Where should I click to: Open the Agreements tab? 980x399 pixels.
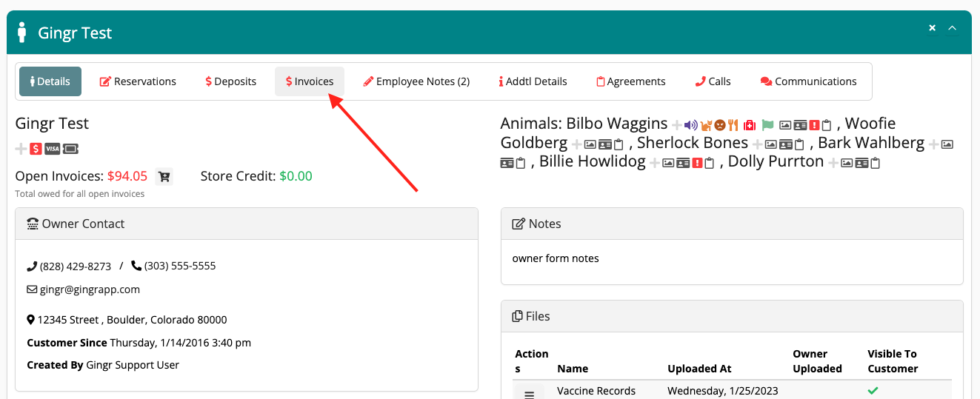click(631, 81)
